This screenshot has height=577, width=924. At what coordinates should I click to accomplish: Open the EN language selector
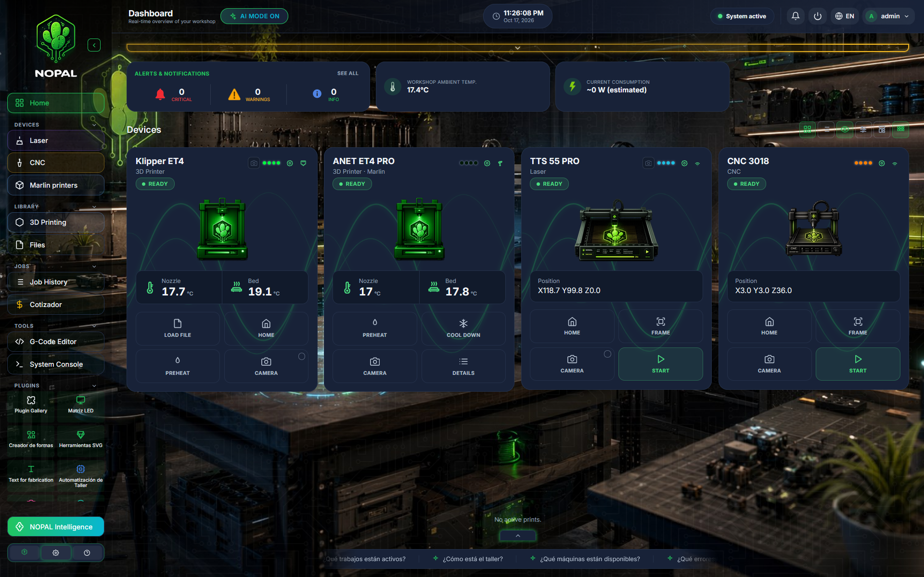[x=845, y=16]
